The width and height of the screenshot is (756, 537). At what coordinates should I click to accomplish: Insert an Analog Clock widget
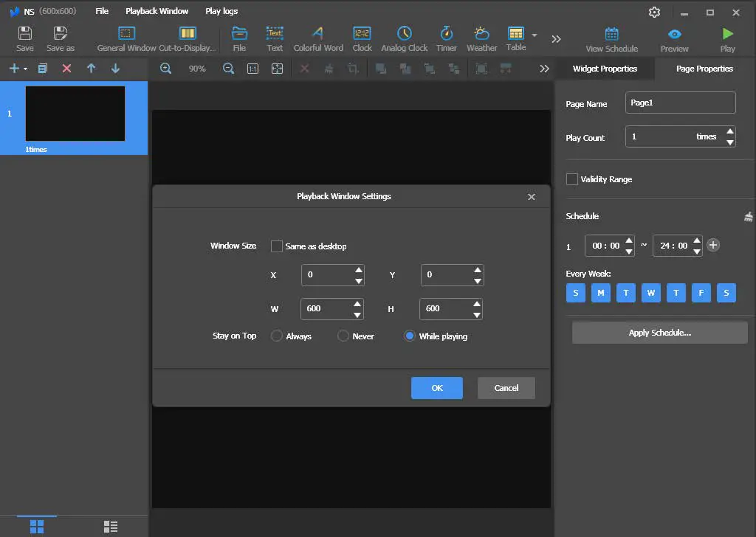coord(404,38)
